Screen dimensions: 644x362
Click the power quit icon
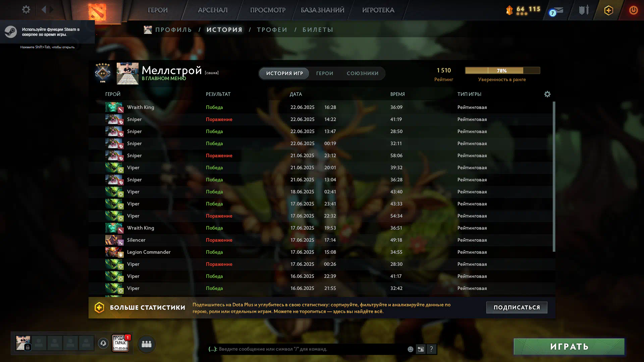point(633,10)
